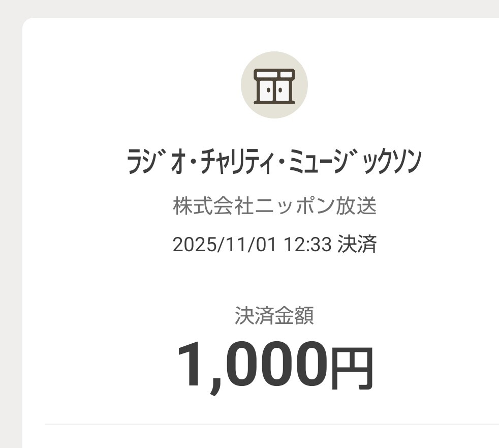499x448 pixels.
Task: Select the payment date 2025/11/01
Action: point(224,245)
